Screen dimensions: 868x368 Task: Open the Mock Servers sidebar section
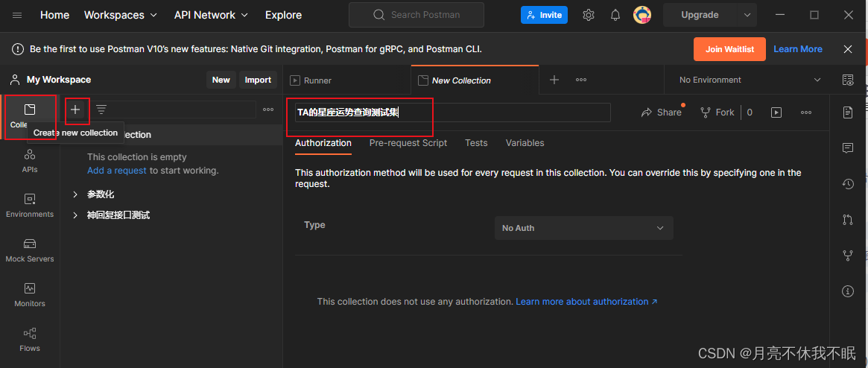[30, 251]
